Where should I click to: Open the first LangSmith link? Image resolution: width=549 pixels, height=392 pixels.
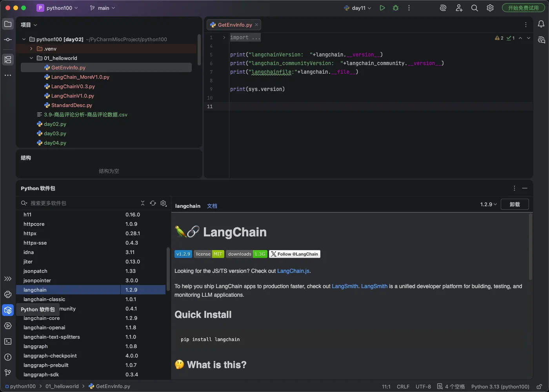point(345,286)
